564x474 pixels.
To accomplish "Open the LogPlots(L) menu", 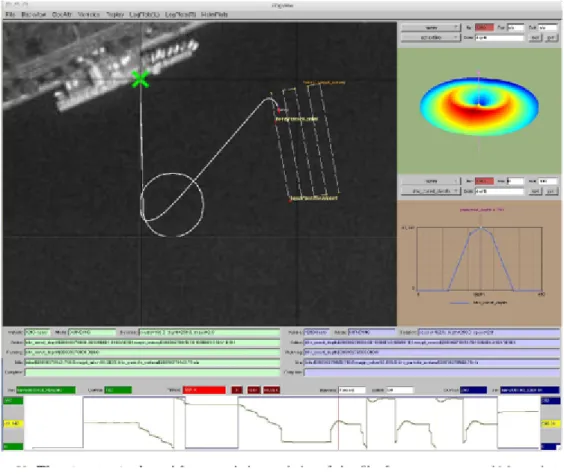I will [144, 14].
